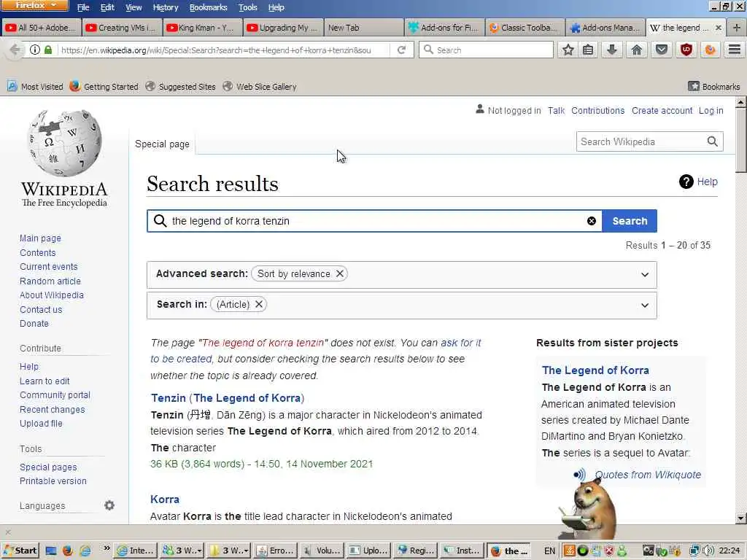Focus the browser Search box
747x560 pixels.
pos(486,50)
